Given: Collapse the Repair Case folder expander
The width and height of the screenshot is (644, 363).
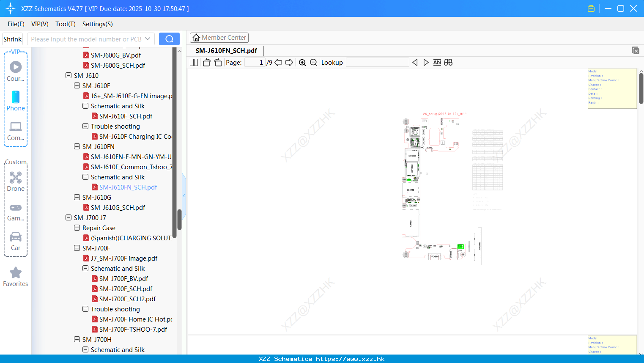Looking at the screenshot, I should (x=77, y=228).
